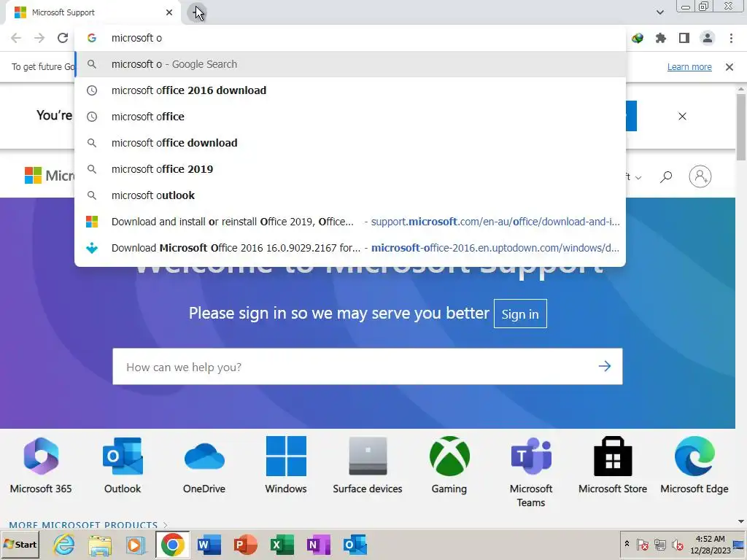The image size is (747, 560).
Task: Open OneNote from the taskbar
Action: pyautogui.click(x=318, y=544)
